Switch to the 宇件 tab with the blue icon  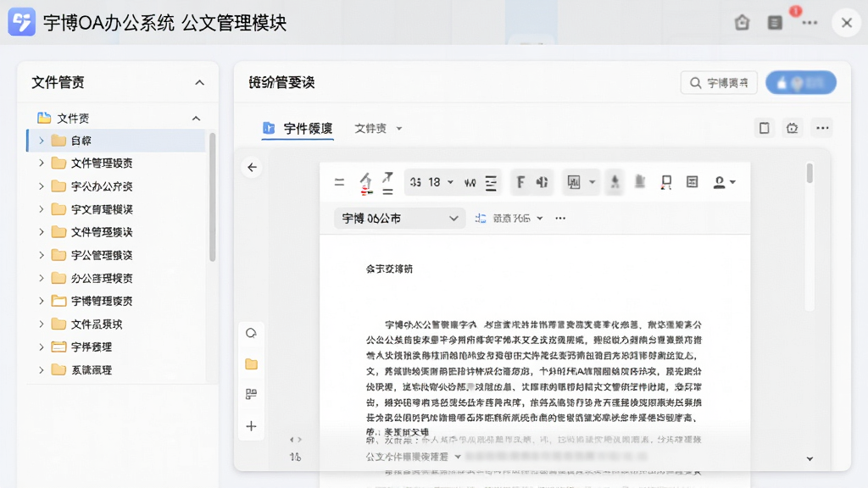298,129
